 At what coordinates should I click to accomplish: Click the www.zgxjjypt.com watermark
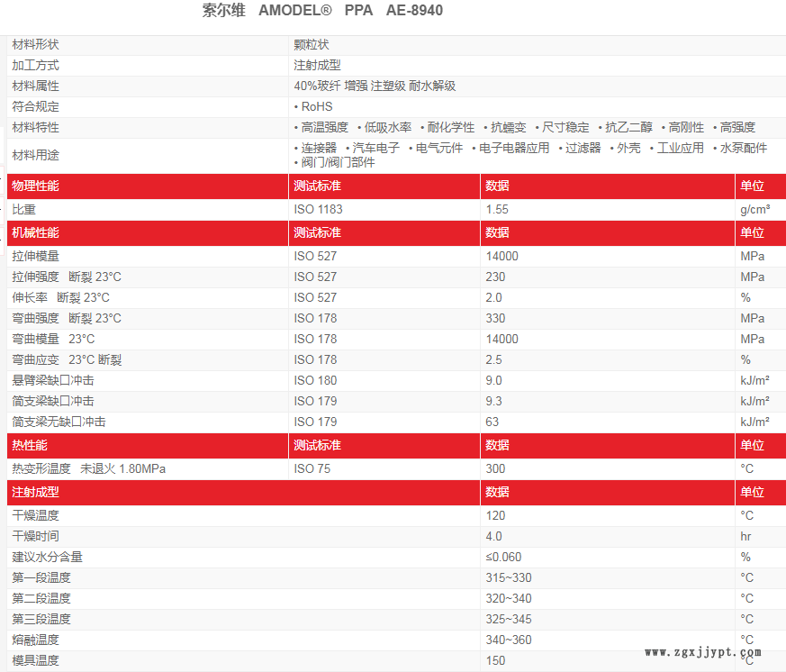point(705,653)
